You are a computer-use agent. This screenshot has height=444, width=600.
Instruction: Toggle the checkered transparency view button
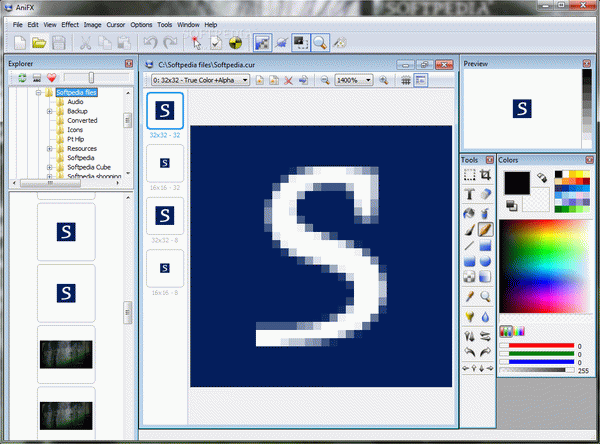[x=262, y=42]
